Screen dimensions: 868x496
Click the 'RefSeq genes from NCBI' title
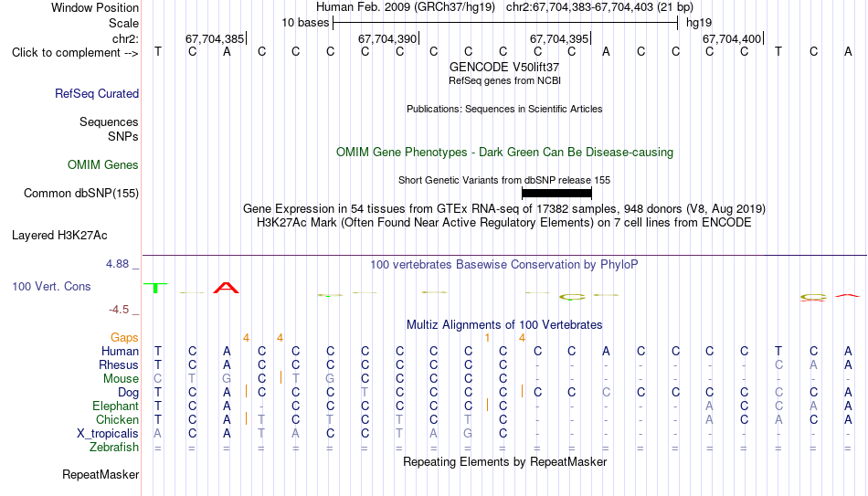[504, 80]
